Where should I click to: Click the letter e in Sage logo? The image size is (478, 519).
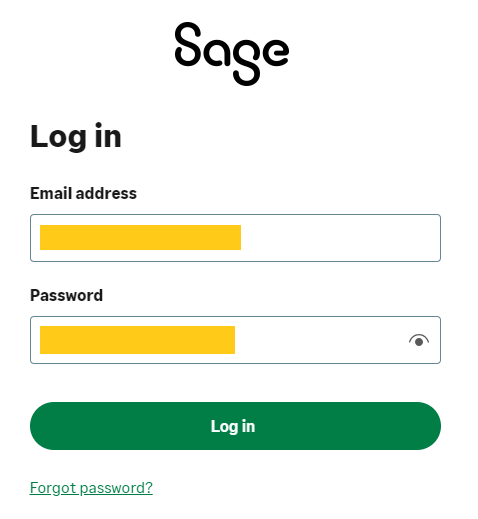pos(275,51)
